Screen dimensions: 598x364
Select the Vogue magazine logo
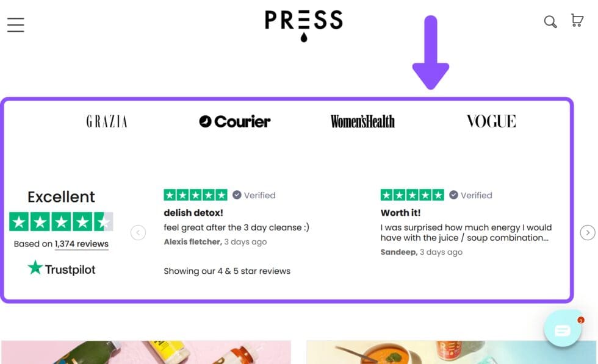point(490,121)
